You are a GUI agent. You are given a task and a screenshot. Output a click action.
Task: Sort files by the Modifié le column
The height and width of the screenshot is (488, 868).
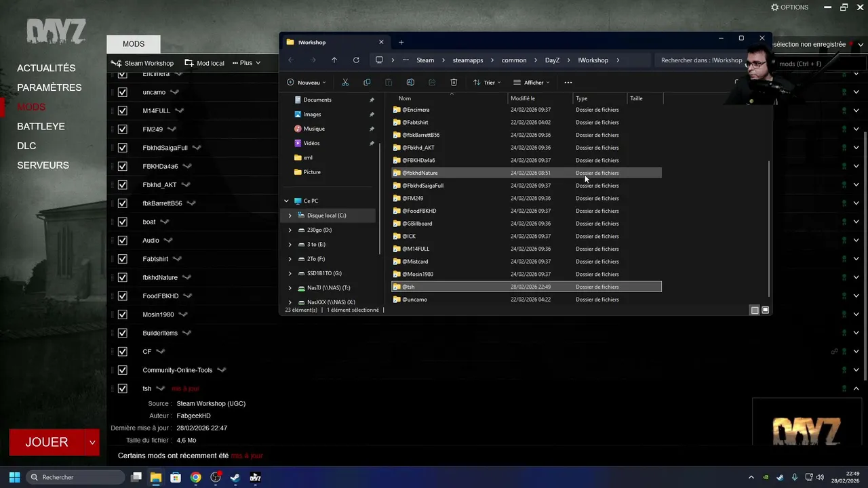(540, 98)
